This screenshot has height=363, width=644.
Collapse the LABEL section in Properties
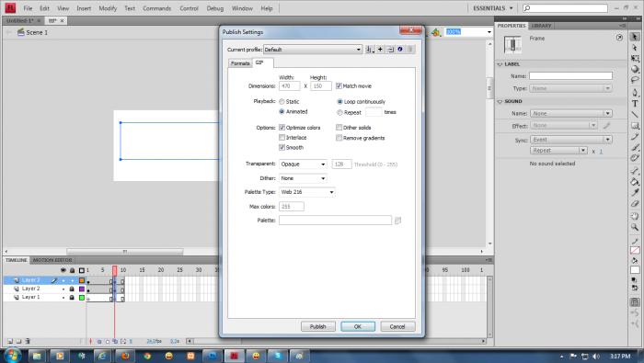tap(500, 64)
